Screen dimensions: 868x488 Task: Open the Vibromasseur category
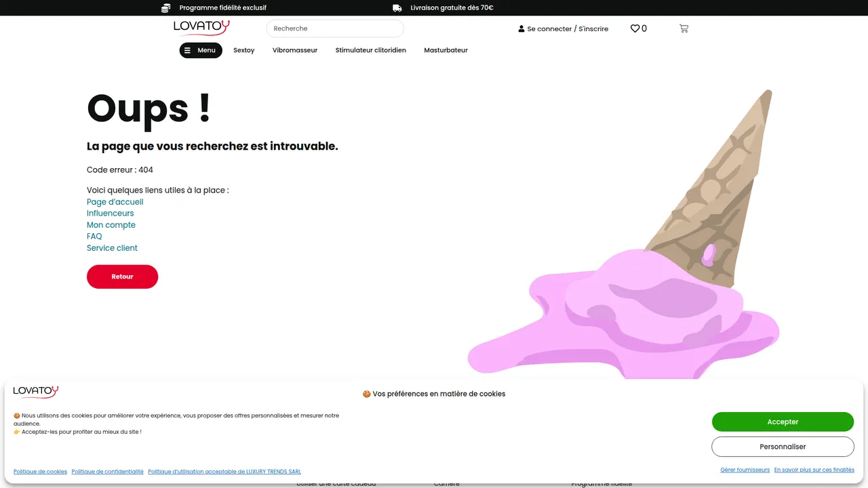click(295, 50)
